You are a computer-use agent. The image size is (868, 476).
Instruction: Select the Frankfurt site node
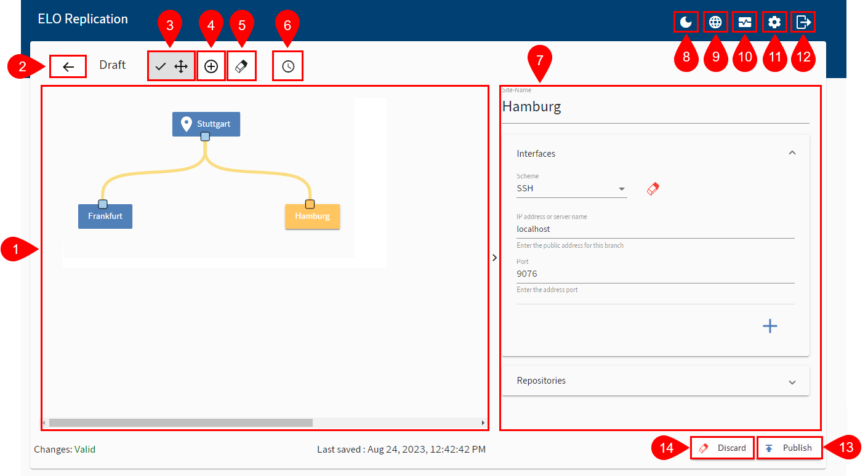[105, 216]
